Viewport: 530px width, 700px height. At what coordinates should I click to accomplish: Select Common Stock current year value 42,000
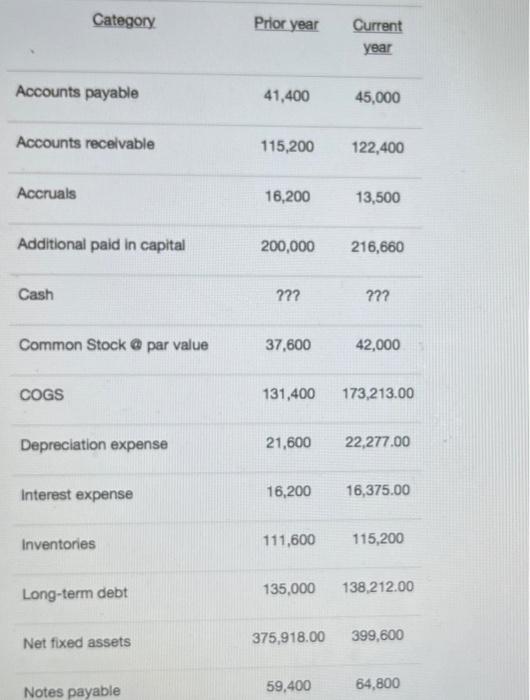coord(378,345)
